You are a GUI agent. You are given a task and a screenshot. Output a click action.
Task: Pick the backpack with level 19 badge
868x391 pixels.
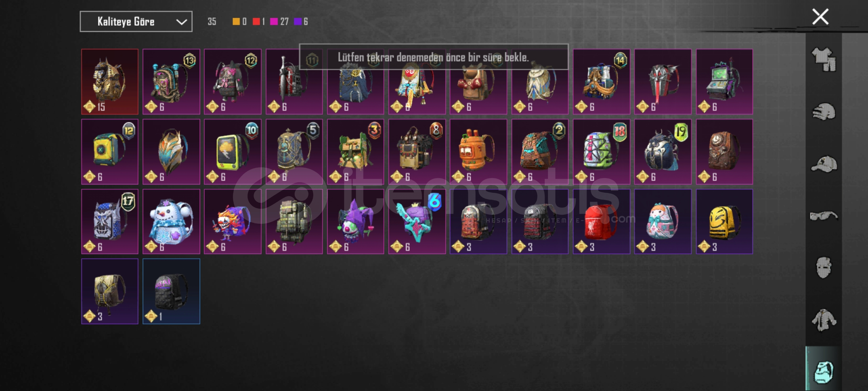click(x=663, y=152)
